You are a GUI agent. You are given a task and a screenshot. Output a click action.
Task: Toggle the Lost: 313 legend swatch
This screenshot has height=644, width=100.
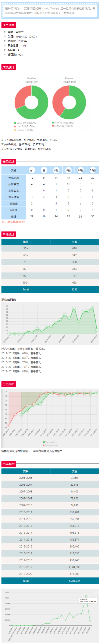15,126
